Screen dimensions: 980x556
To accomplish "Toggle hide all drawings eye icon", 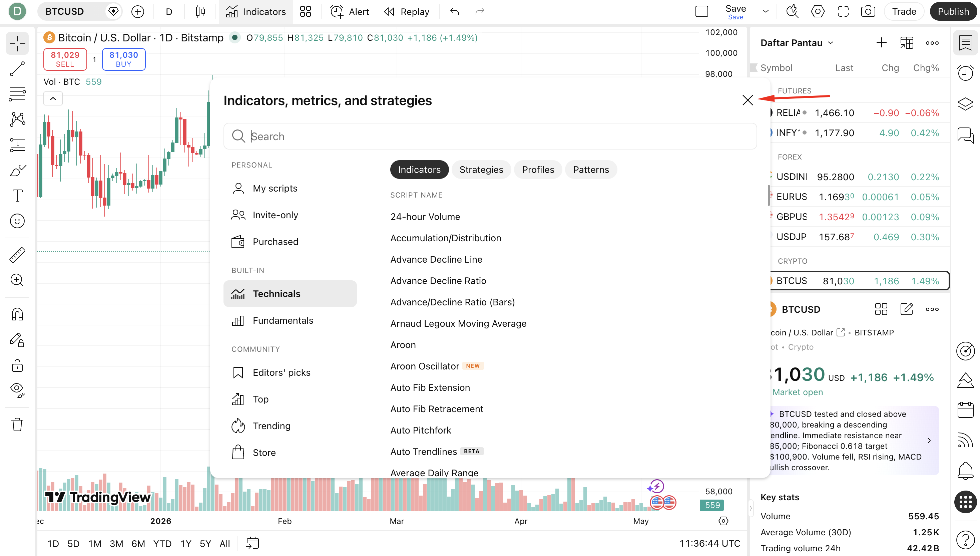I will [x=17, y=391].
